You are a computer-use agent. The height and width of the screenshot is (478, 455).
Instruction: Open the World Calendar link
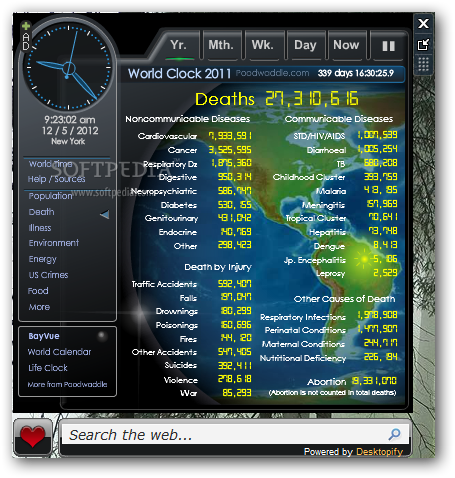pyautogui.click(x=59, y=352)
